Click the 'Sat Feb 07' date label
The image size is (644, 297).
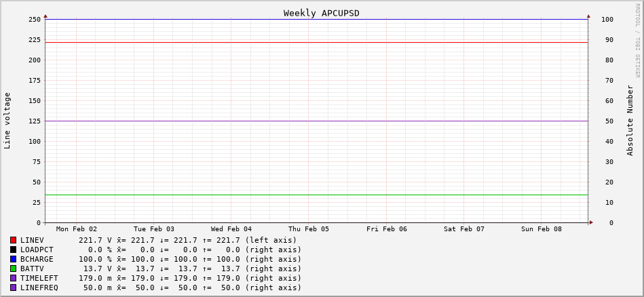(464, 229)
